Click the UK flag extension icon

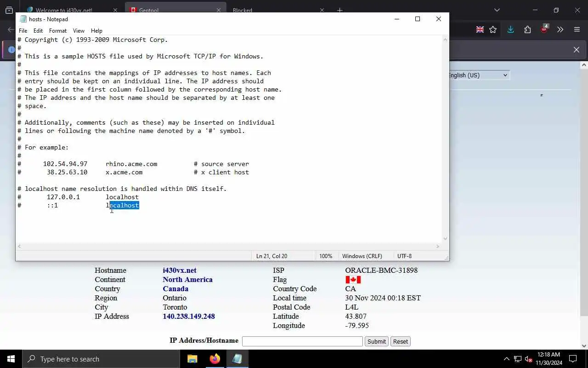pyautogui.click(x=480, y=29)
